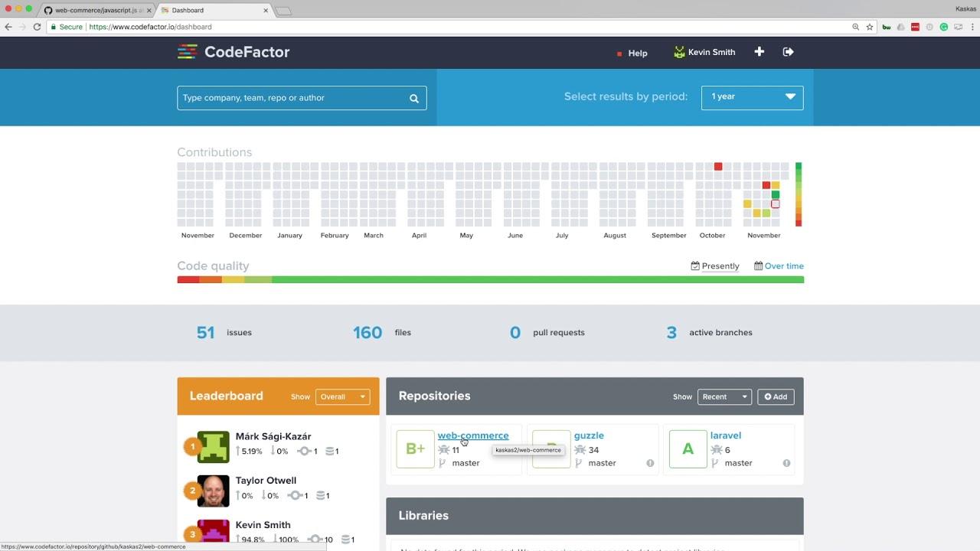Switch to Over time view

pos(779,266)
